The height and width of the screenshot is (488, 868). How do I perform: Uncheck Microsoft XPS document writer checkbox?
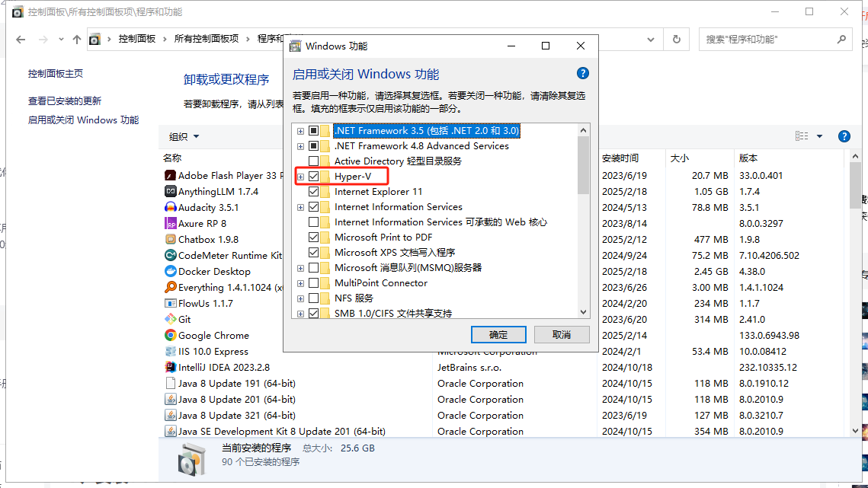pyautogui.click(x=313, y=252)
